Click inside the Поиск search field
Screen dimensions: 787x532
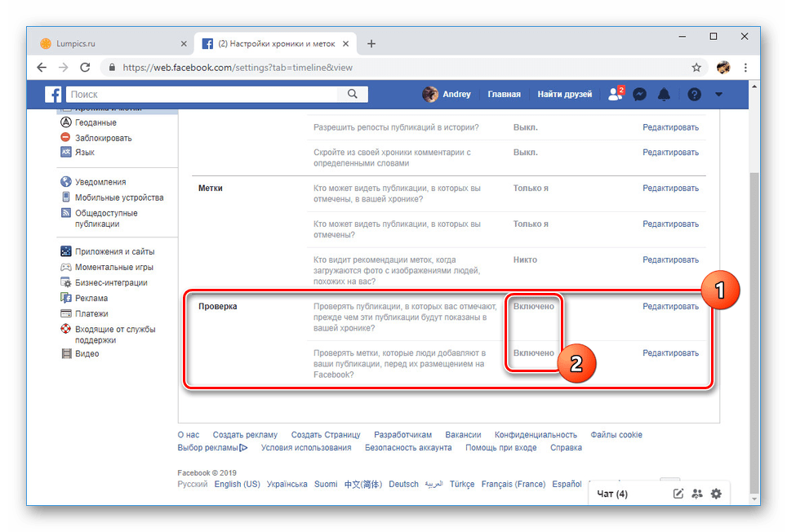tap(204, 94)
